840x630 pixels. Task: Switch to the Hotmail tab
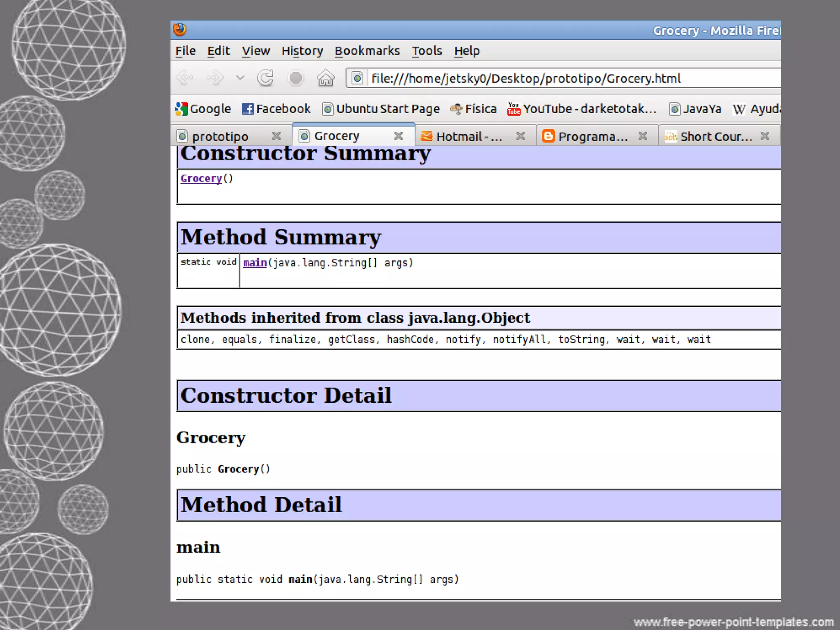[x=468, y=136]
